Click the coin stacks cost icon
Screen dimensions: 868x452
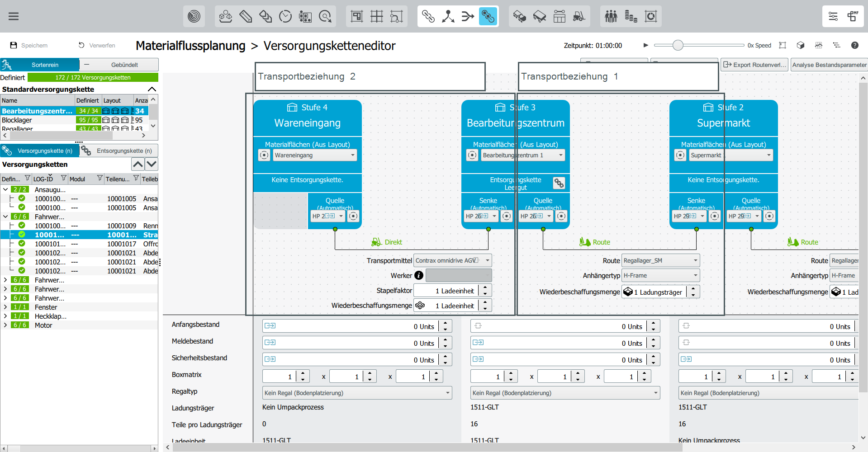click(631, 17)
